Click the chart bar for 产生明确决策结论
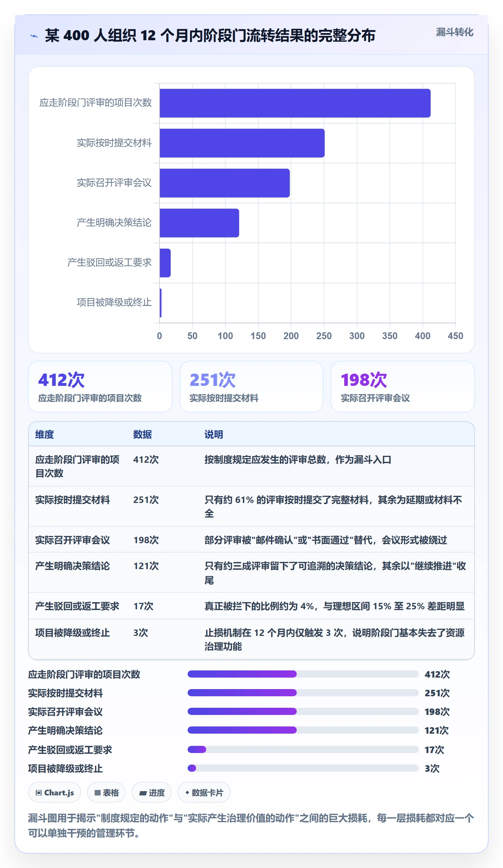 tap(199, 223)
